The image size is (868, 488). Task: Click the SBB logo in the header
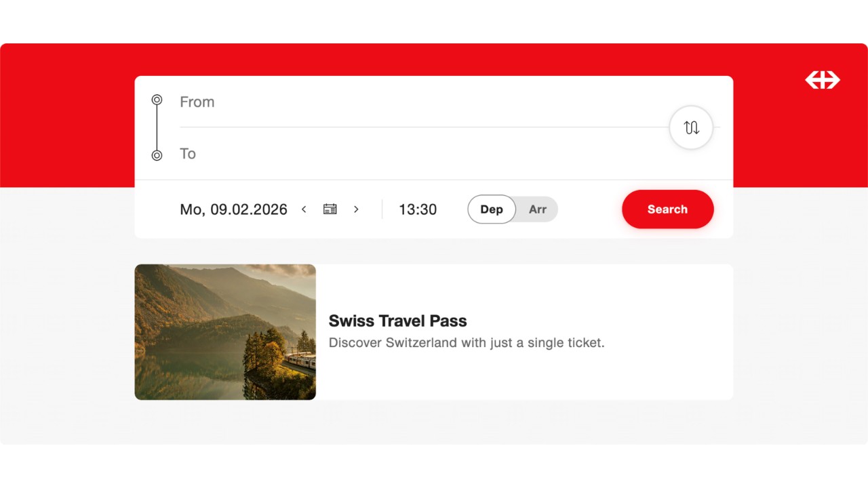[823, 80]
